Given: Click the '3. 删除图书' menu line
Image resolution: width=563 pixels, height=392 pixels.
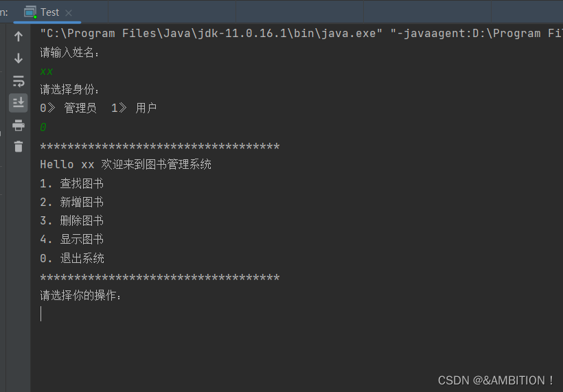Looking at the screenshot, I should click(x=72, y=220).
